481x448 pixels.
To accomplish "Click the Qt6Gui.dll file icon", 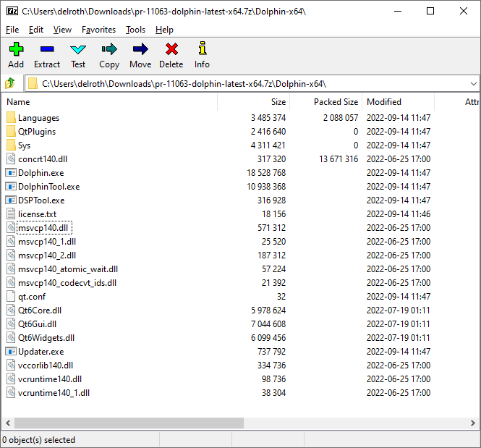I will point(11,324).
